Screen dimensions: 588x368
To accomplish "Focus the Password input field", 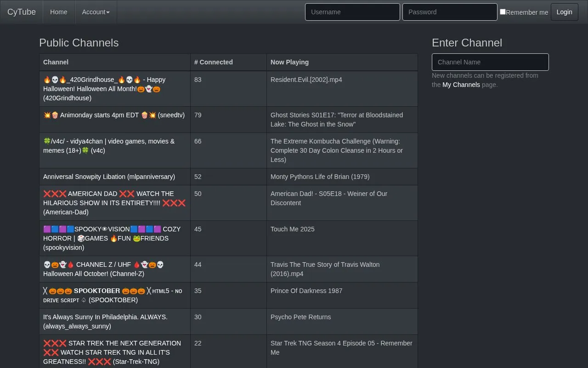I will click(450, 12).
